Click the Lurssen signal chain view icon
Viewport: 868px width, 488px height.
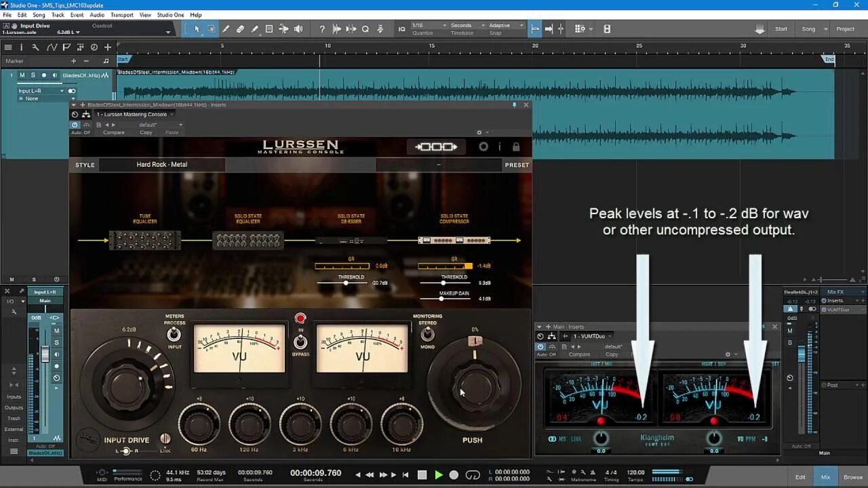(437, 146)
